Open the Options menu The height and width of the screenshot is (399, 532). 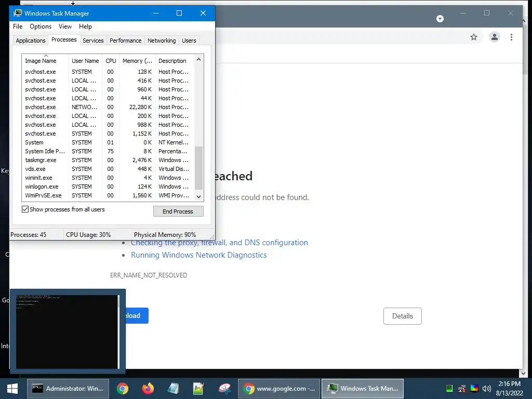(x=41, y=26)
